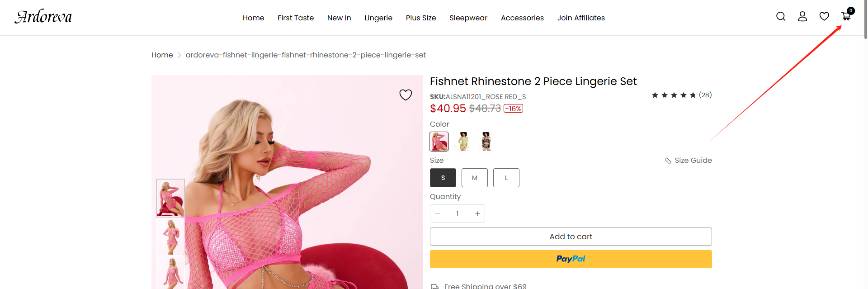Decrease quantity with the minus icon
This screenshot has height=289, width=868.
438,214
